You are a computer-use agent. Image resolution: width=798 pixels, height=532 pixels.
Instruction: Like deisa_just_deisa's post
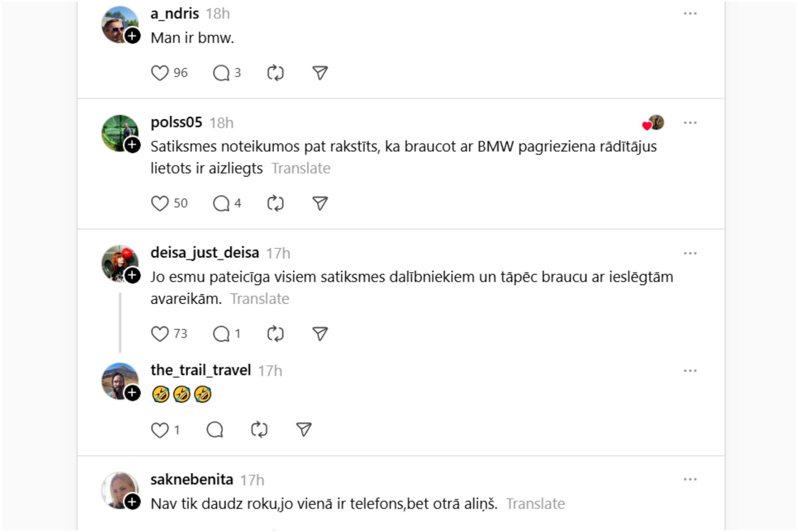tap(160, 334)
